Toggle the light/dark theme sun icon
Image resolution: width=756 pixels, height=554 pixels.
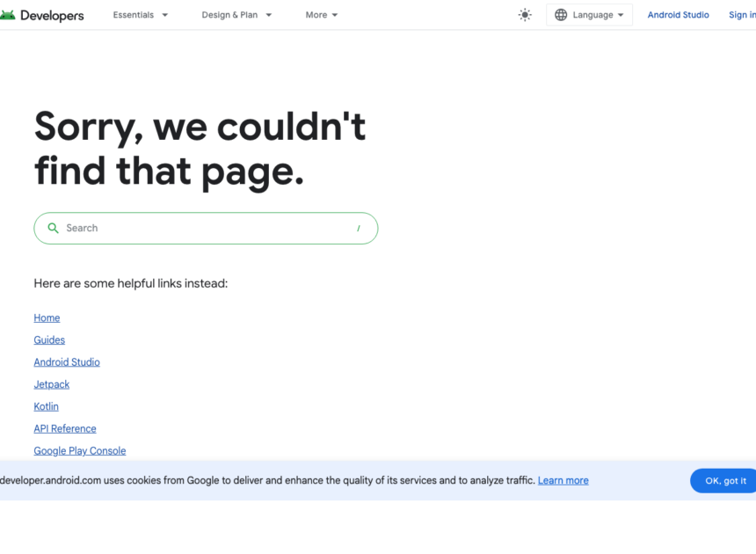pos(525,15)
